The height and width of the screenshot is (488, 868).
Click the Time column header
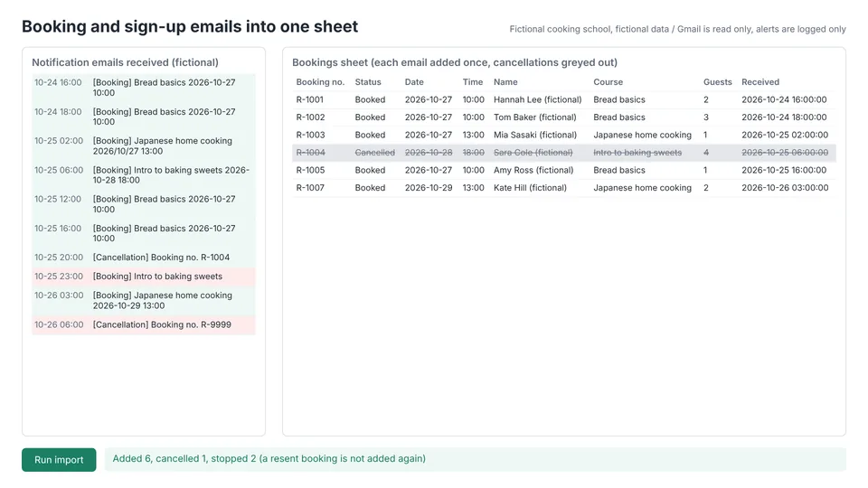pos(473,82)
